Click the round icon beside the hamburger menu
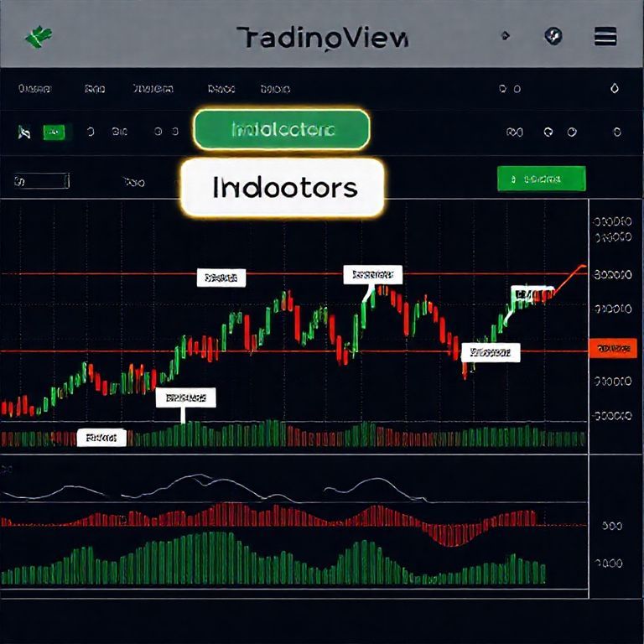The image size is (644, 644). tap(553, 36)
